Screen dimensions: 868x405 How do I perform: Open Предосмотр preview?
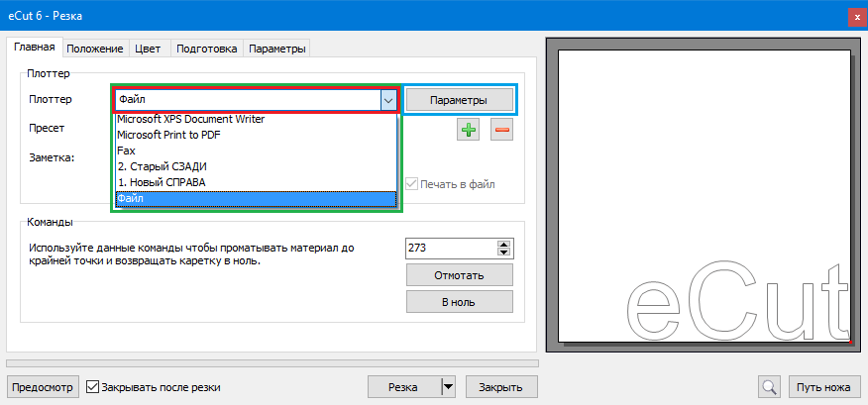click(43, 387)
